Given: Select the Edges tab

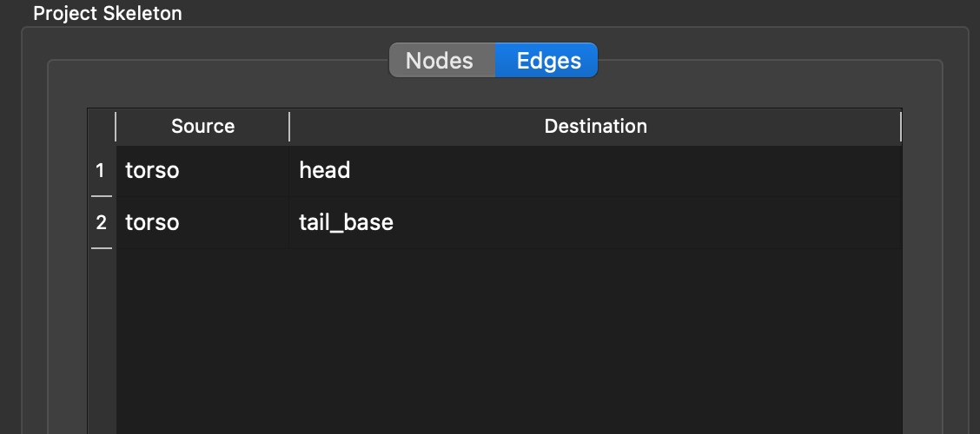Looking at the screenshot, I should pyautogui.click(x=547, y=61).
